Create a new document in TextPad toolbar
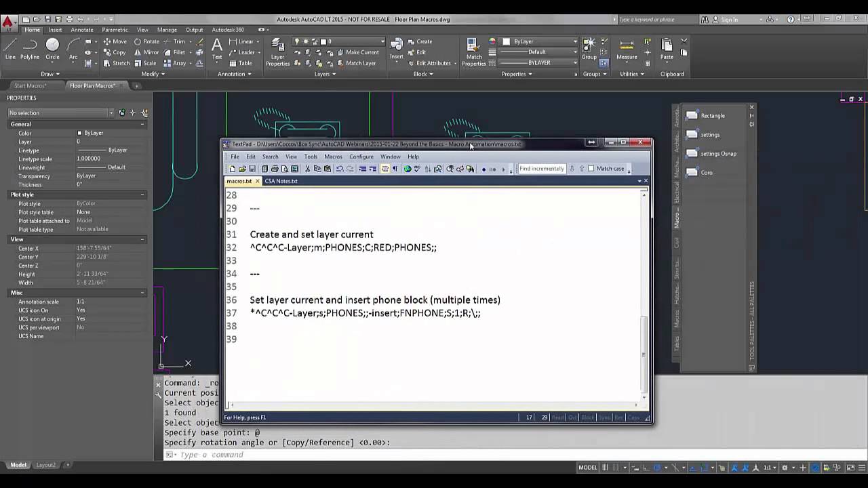Screen dimensions: 868x488 pyautogui.click(x=232, y=169)
